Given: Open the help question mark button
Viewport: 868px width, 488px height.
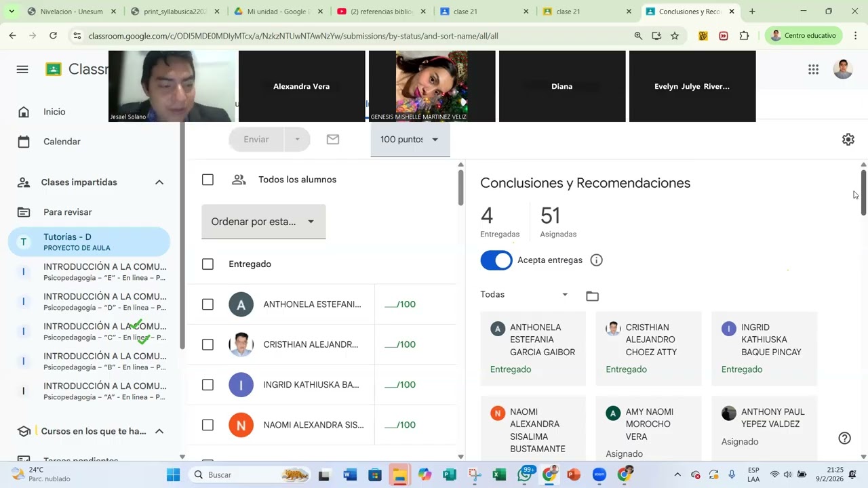Looking at the screenshot, I should 844,438.
